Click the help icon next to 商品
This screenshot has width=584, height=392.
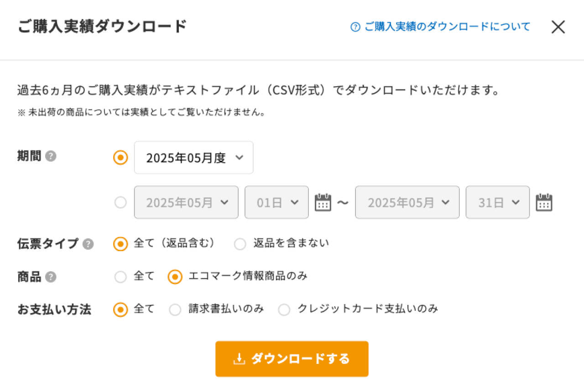pyautogui.click(x=51, y=277)
